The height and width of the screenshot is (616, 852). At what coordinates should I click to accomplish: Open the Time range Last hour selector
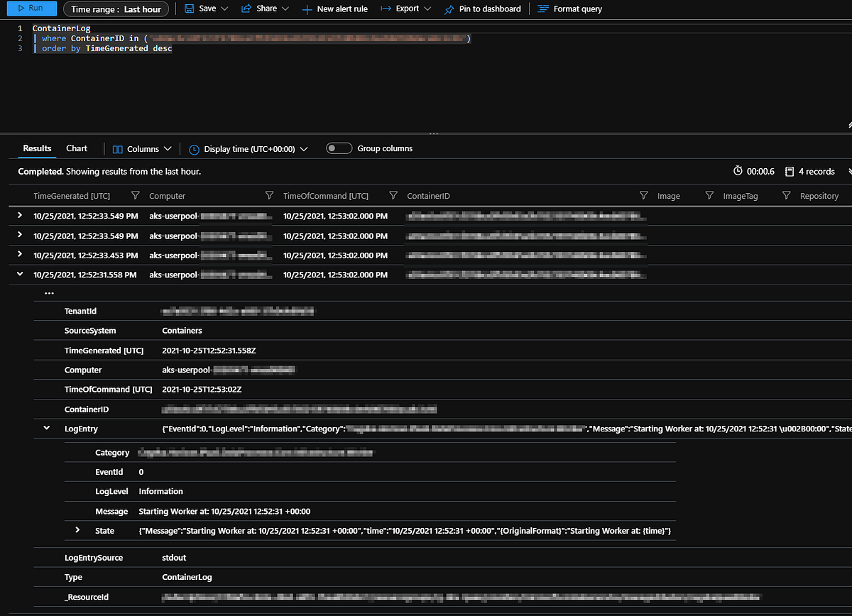[116, 9]
